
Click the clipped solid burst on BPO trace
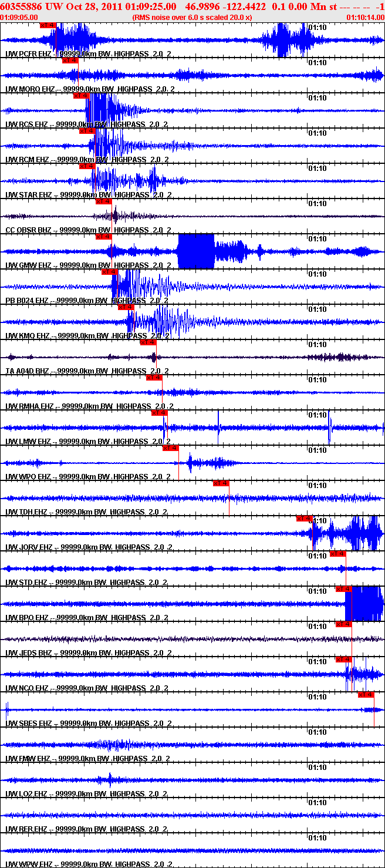coord(364,604)
